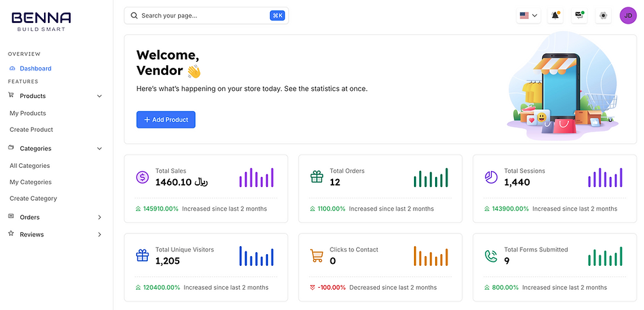Click the Add Product button
The height and width of the screenshot is (310, 644).
click(166, 120)
